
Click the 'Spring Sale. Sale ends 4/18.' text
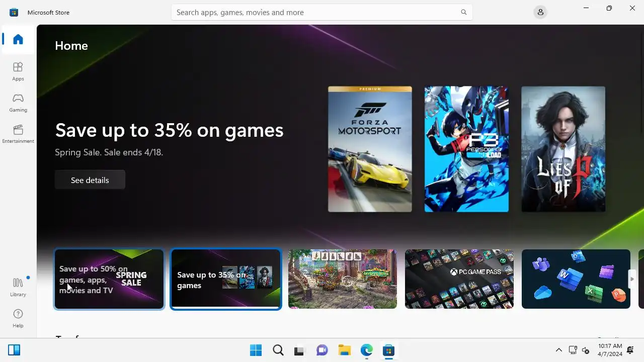tap(109, 152)
